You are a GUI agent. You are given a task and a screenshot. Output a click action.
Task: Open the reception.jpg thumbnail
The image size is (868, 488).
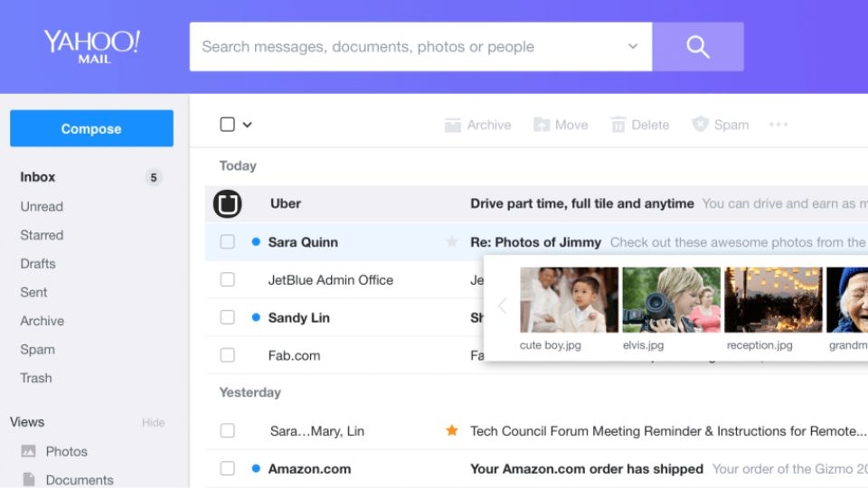pos(773,300)
